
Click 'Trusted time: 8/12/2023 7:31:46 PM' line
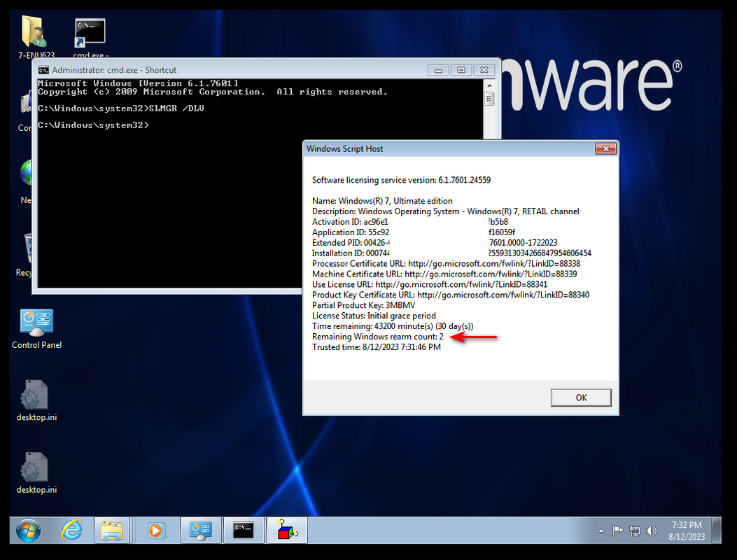[x=377, y=347]
